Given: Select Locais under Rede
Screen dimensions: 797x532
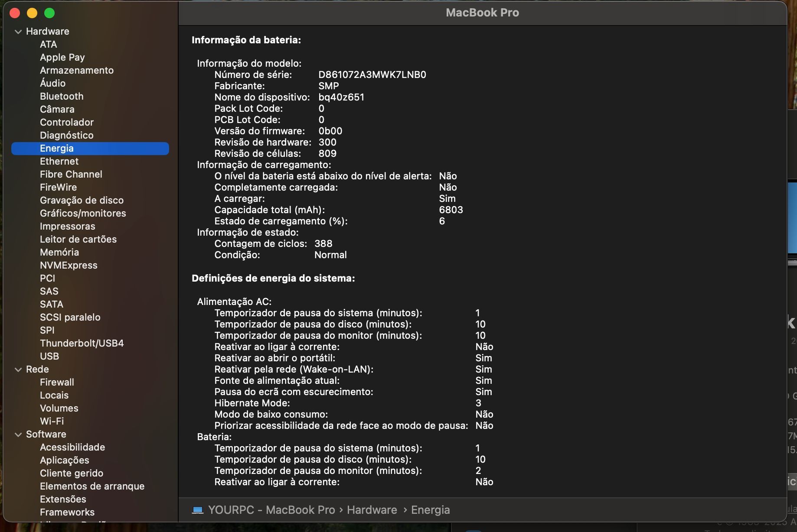Looking at the screenshot, I should coord(54,395).
